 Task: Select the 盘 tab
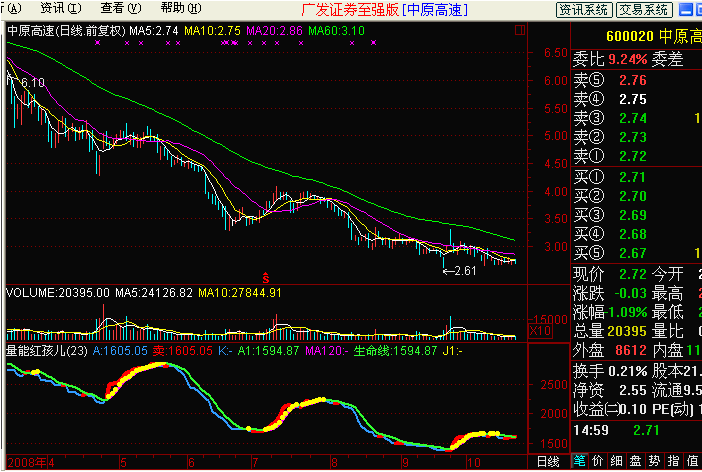tap(635, 461)
